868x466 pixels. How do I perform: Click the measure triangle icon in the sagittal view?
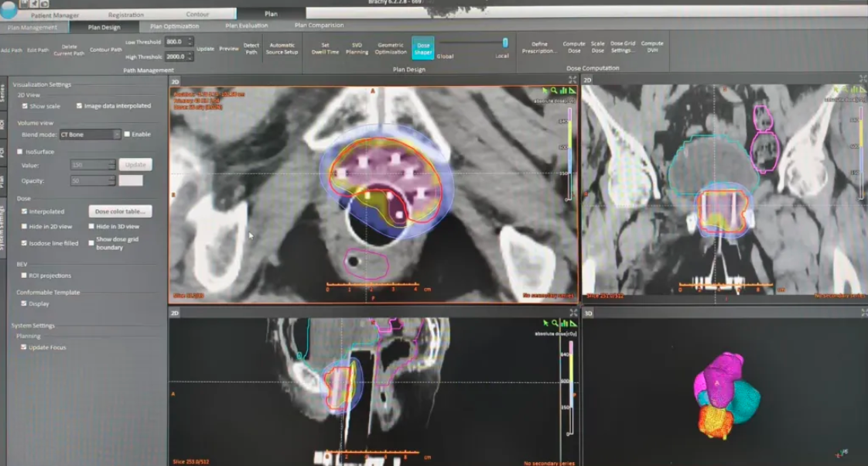tap(573, 323)
